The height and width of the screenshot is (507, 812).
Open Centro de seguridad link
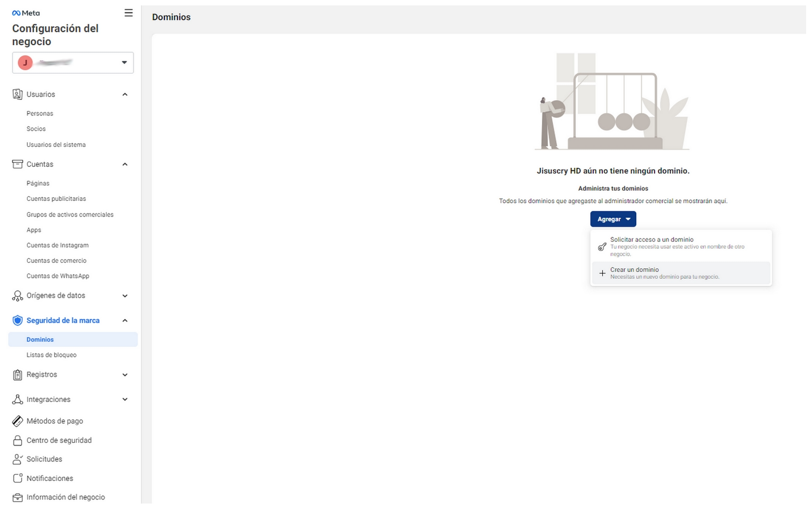pos(59,440)
